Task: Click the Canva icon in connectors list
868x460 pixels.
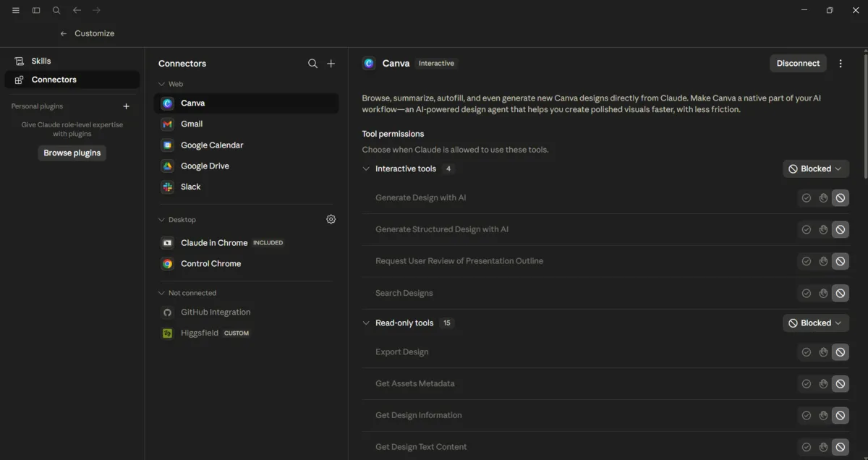Action: pyautogui.click(x=167, y=103)
